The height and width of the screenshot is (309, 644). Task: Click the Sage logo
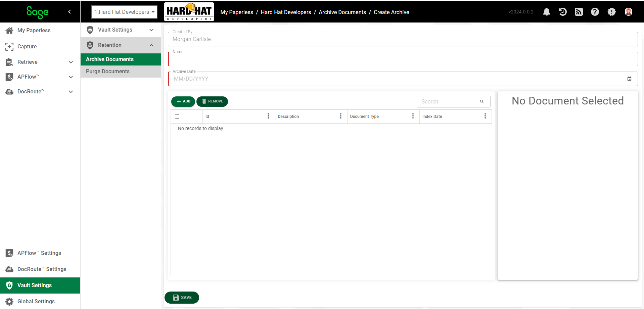pyautogui.click(x=38, y=12)
